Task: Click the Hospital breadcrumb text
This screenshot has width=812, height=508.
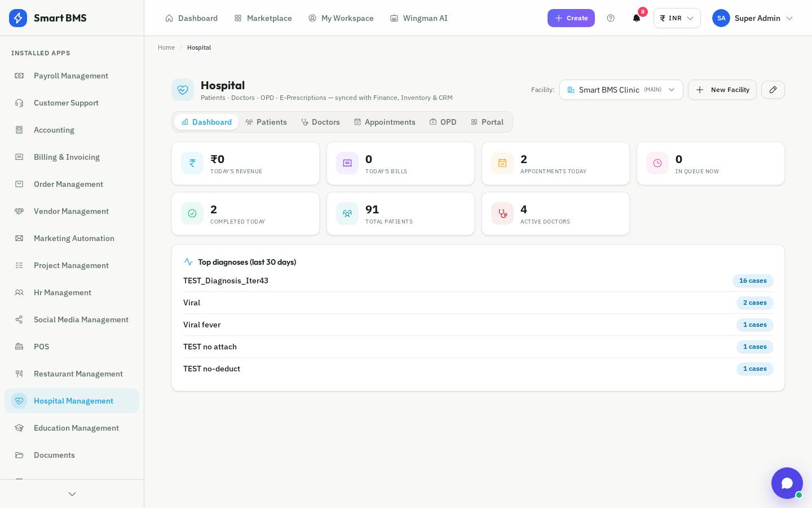Action: coord(199,47)
